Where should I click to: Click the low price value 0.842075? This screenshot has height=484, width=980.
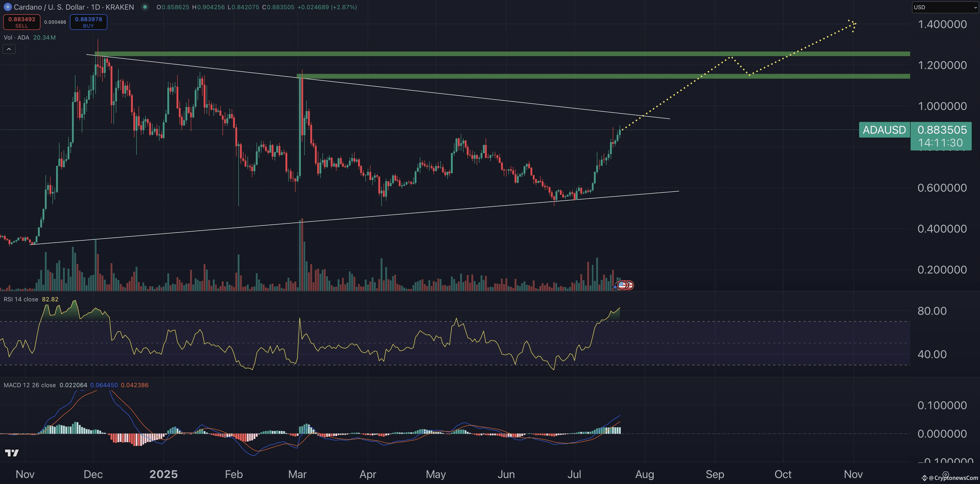pyautogui.click(x=245, y=7)
